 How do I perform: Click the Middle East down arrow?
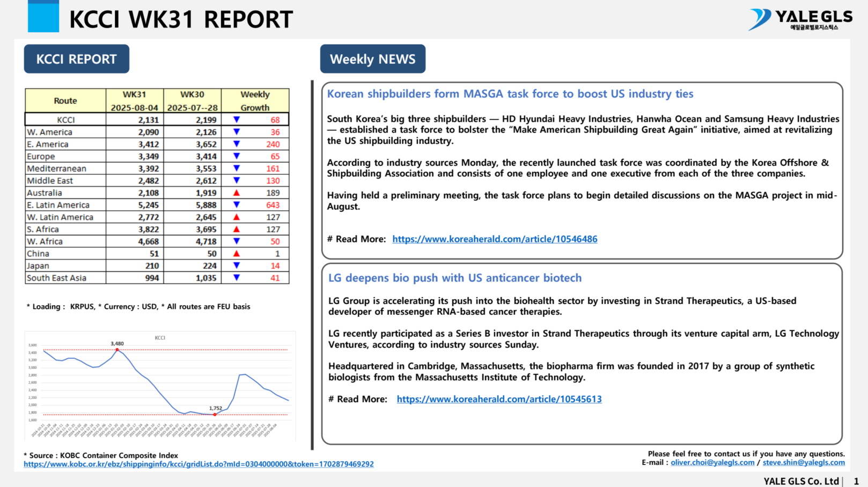click(x=237, y=181)
